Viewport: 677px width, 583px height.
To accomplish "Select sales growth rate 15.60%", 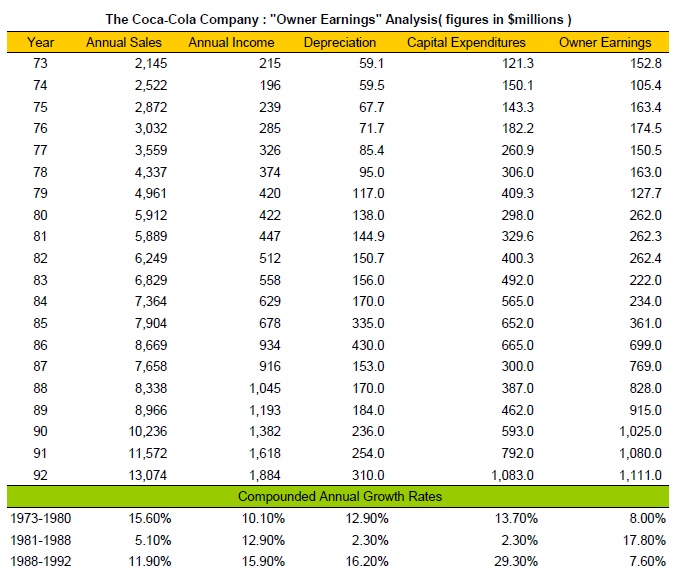I will 150,518.
